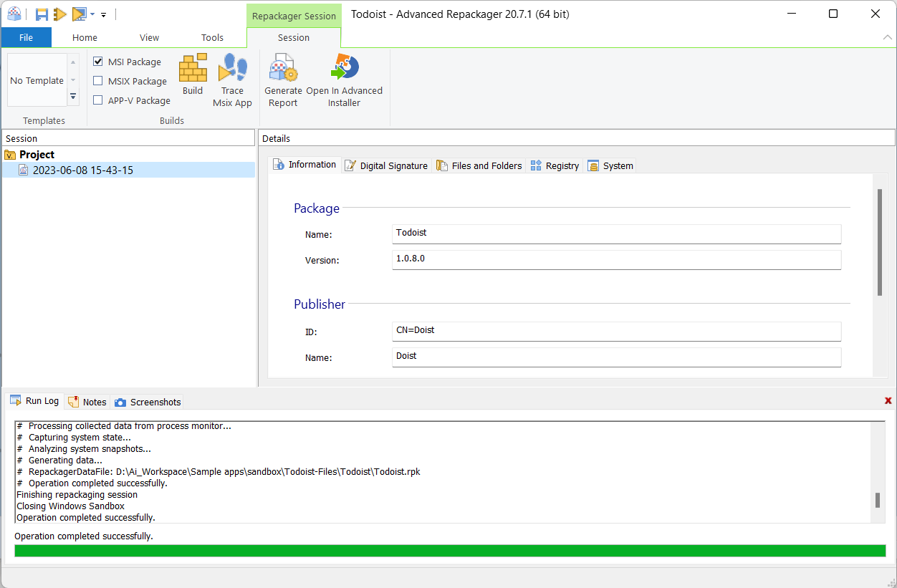The height and width of the screenshot is (588, 897).
Task: Select the Session ribbon tab
Action: pos(294,37)
